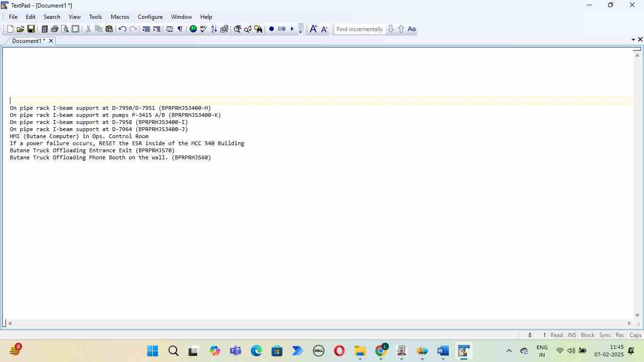
Task: Click the globe web browser icon
Action: (x=193, y=29)
